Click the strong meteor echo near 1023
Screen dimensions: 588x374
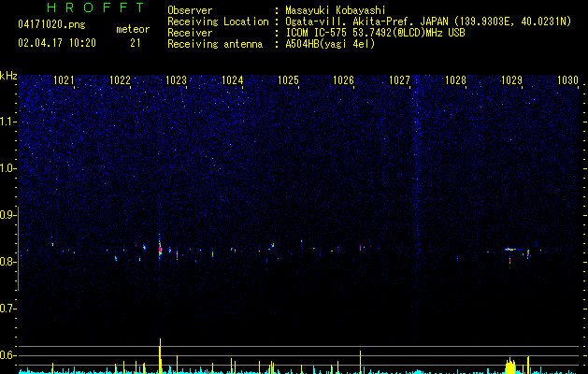click(160, 248)
